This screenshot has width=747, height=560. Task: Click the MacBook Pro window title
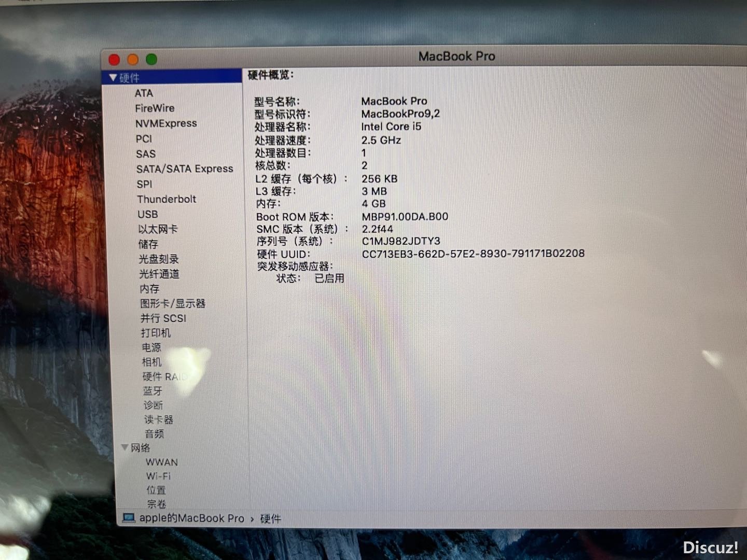[457, 57]
